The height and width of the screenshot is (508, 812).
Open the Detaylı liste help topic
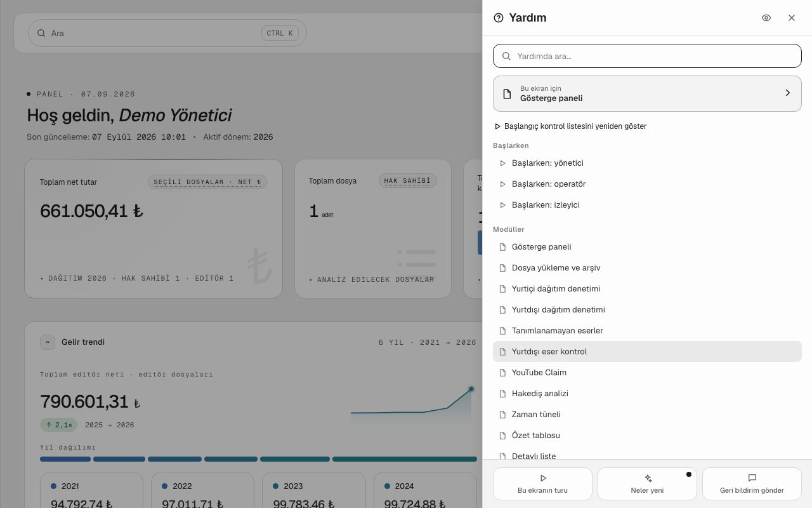647,454
